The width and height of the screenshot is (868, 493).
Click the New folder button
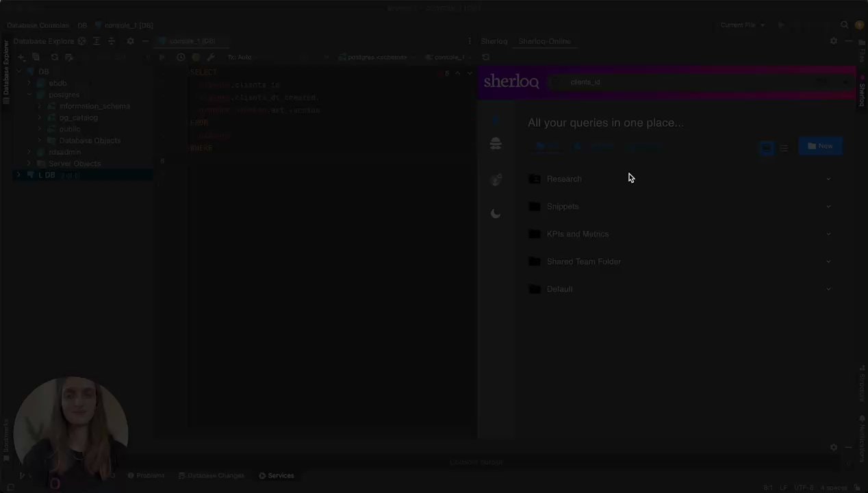pos(820,147)
